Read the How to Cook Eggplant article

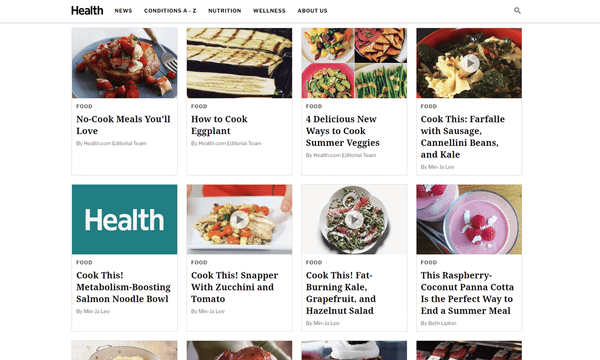[x=219, y=125]
